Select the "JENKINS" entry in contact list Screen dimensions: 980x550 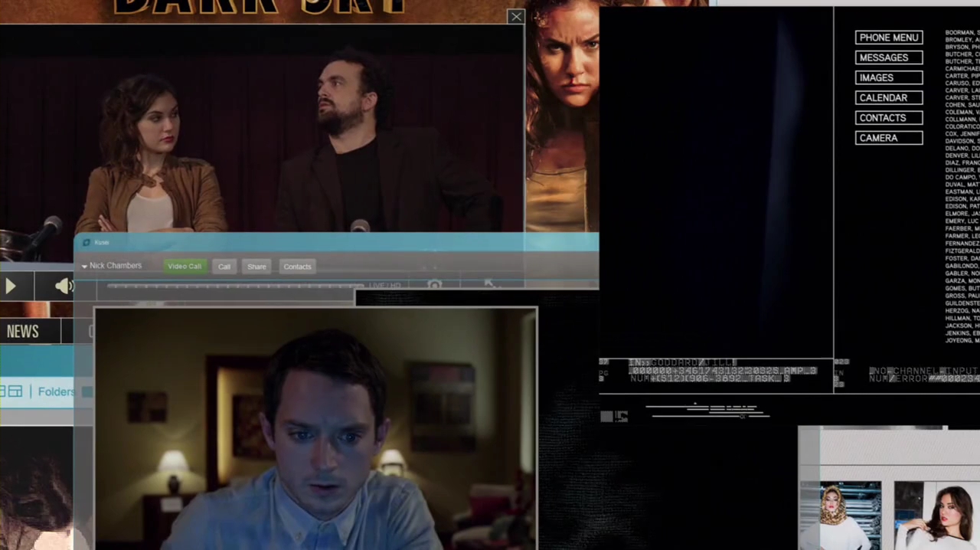pos(962,333)
